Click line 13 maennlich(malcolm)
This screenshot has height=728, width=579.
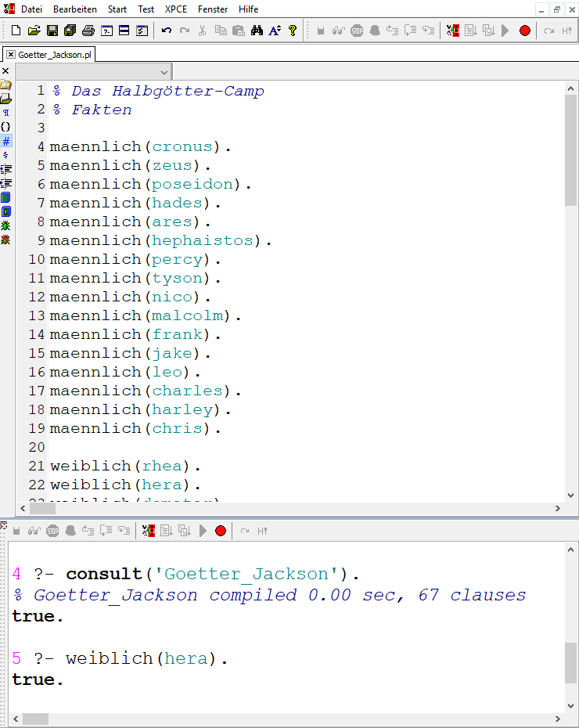coord(146,315)
